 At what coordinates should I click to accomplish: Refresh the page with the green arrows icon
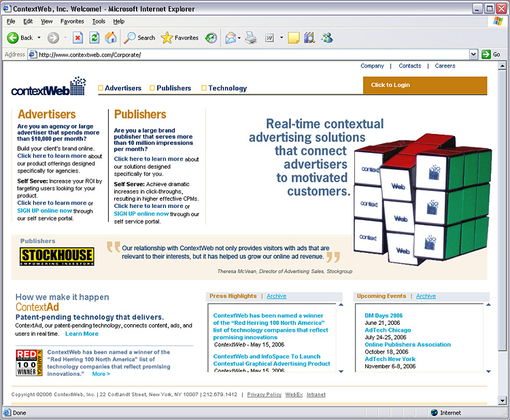tap(95, 37)
